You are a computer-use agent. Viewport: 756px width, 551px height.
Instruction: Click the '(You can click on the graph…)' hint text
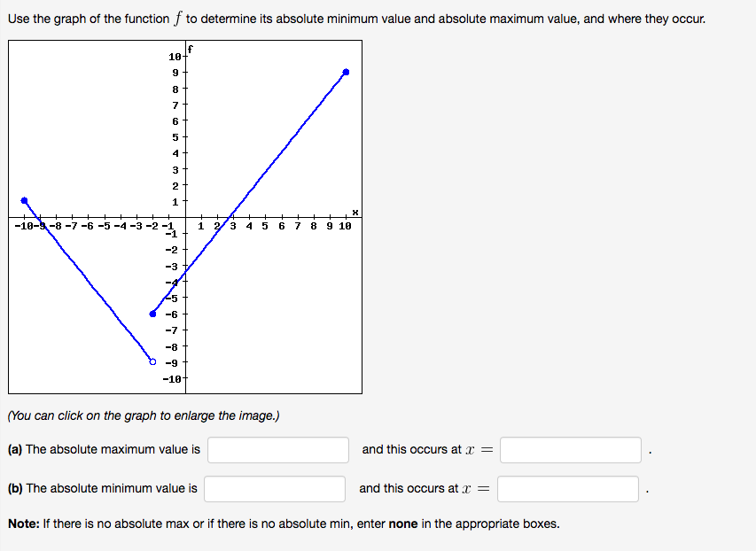[x=144, y=415]
